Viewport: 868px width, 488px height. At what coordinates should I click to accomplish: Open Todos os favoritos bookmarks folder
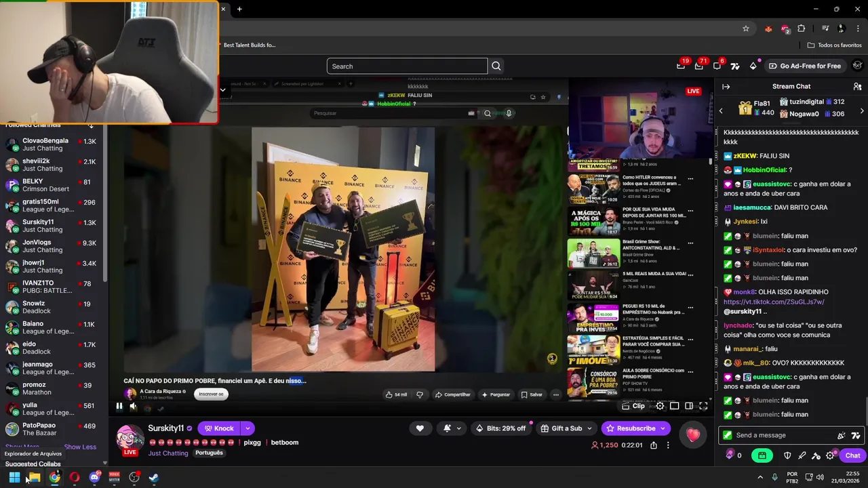834,45
